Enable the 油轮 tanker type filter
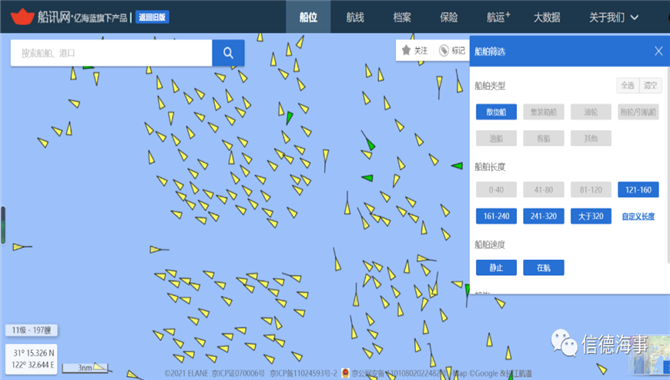 (x=591, y=112)
